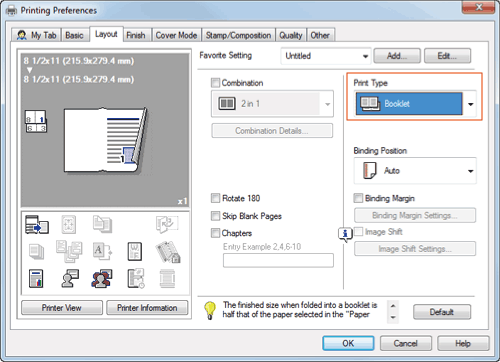Enable the Combination checkbox

point(215,83)
